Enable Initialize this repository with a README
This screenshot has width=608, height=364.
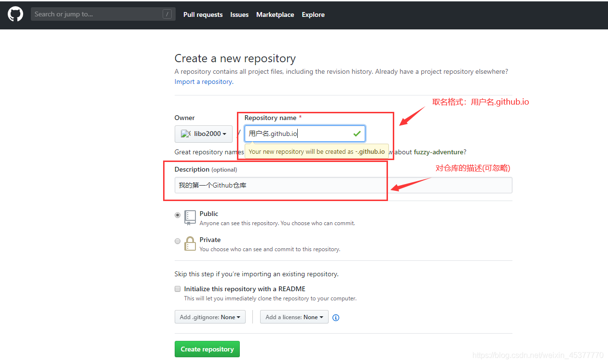[x=178, y=289]
